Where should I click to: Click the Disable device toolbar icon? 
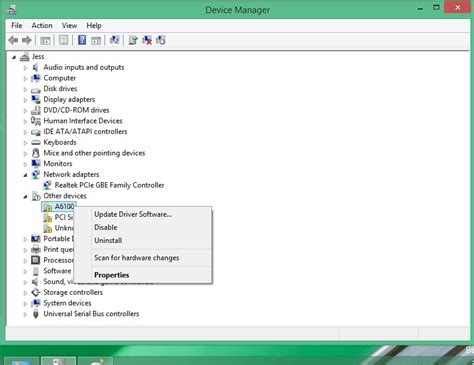pos(161,40)
